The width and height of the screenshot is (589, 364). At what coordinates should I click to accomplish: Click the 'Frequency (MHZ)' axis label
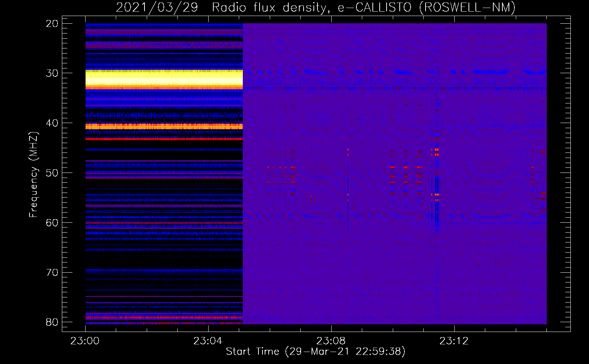coord(33,175)
